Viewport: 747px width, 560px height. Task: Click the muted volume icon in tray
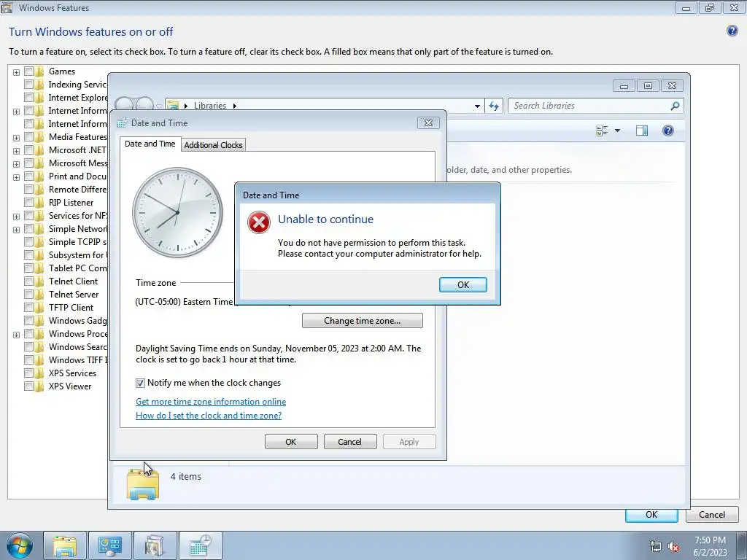coord(673,546)
